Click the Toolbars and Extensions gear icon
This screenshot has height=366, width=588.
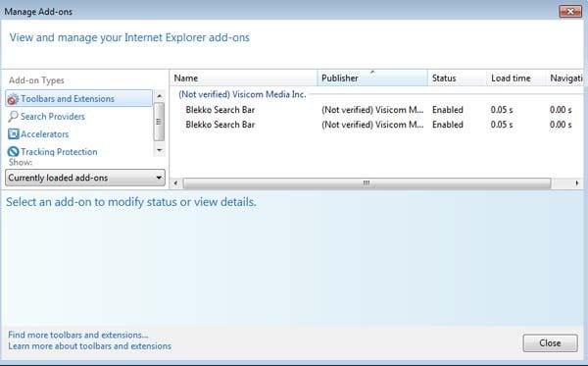tap(13, 99)
